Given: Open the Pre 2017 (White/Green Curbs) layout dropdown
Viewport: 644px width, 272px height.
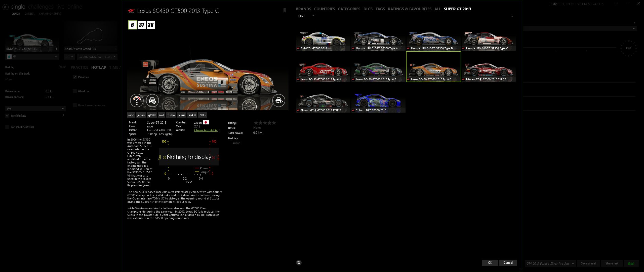Looking at the screenshot, I should (x=97, y=57).
